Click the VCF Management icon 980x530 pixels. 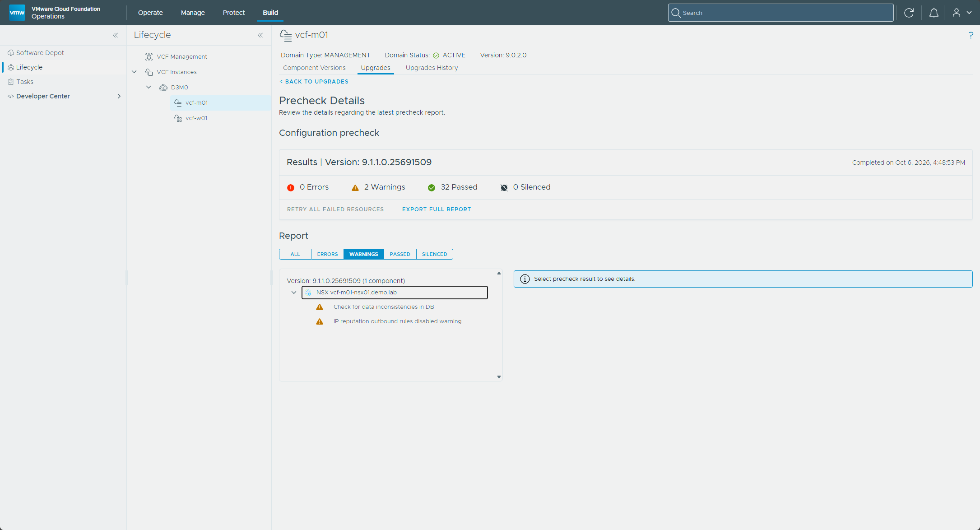coord(149,56)
